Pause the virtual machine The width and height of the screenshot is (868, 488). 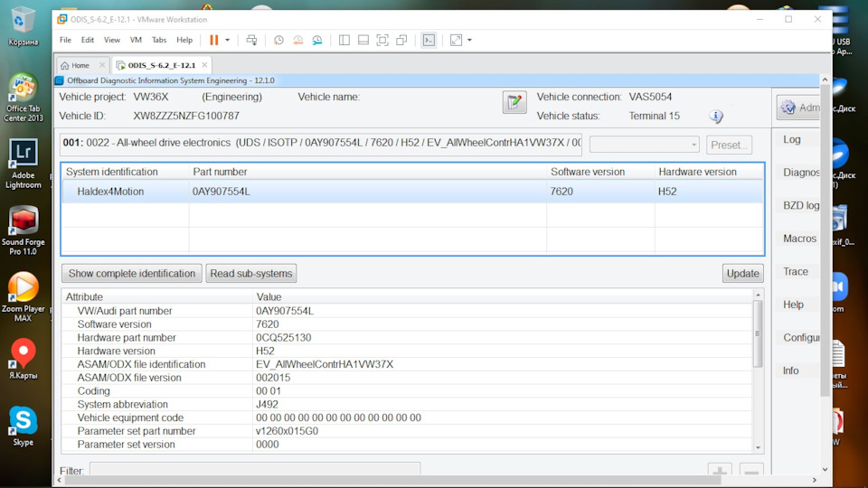[x=213, y=40]
